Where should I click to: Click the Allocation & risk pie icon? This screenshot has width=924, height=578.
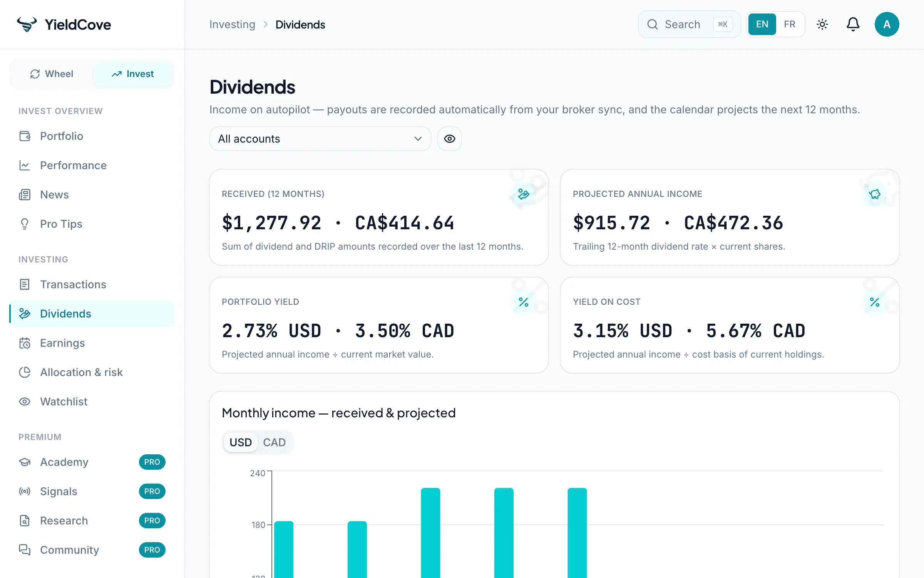click(25, 372)
